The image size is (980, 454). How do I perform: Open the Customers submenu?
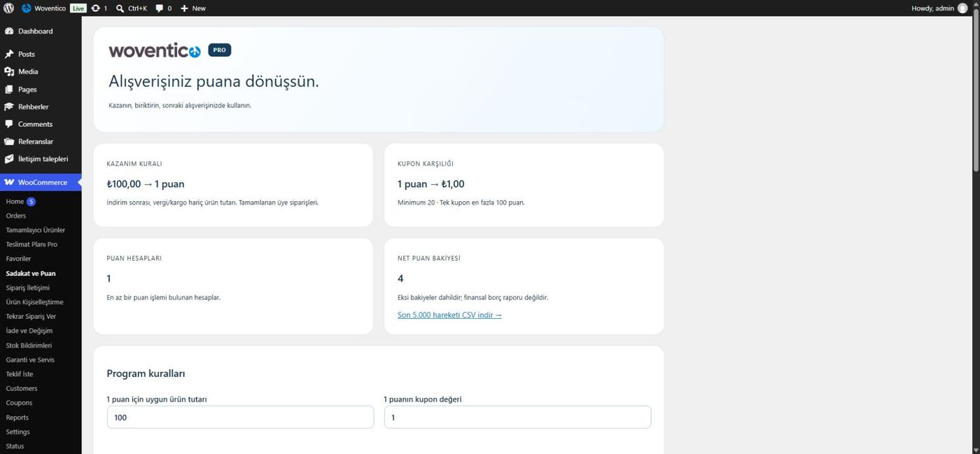coord(22,388)
